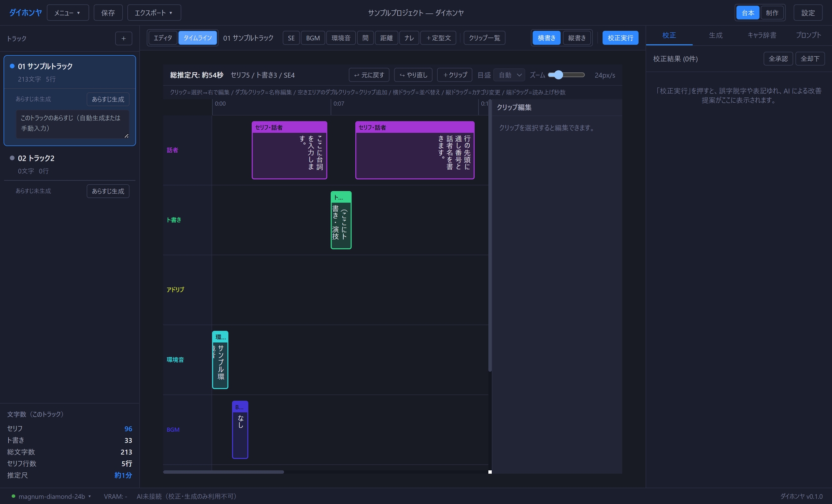Switch text direction to 縦書き
This screenshot has height=504, width=832.
point(577,38)
